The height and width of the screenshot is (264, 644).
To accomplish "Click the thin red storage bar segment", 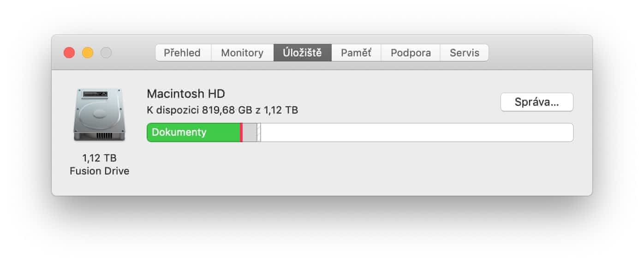I will pos(241,132).
